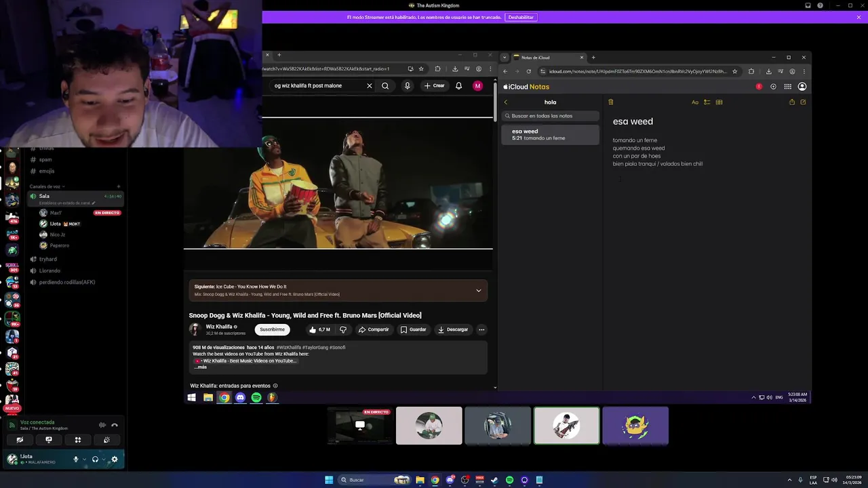
Task: Click Descargar to download the video
Action: tap(453, 329)
